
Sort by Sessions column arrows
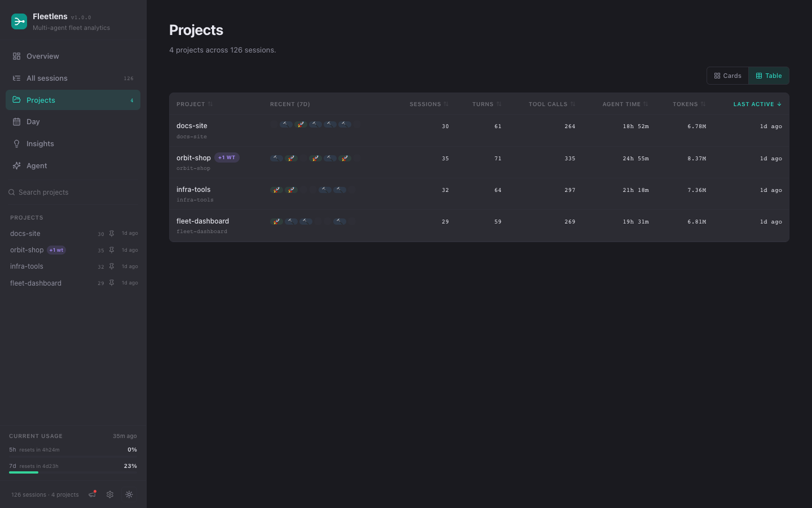(x=446, y=104)
